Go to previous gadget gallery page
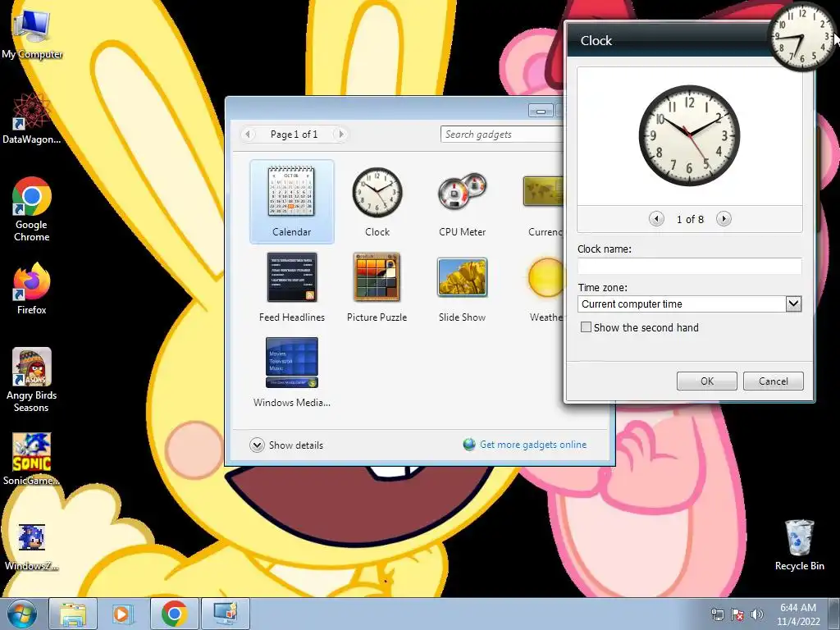Image resolution: width=840 pixels, height=630 pixels. pos(248,134)
